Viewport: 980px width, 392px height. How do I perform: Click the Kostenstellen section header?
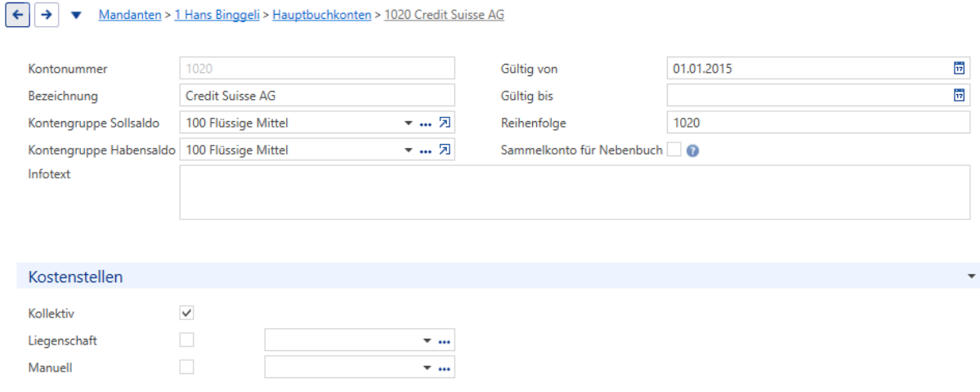pyautogui.click(x=496, y=276)
